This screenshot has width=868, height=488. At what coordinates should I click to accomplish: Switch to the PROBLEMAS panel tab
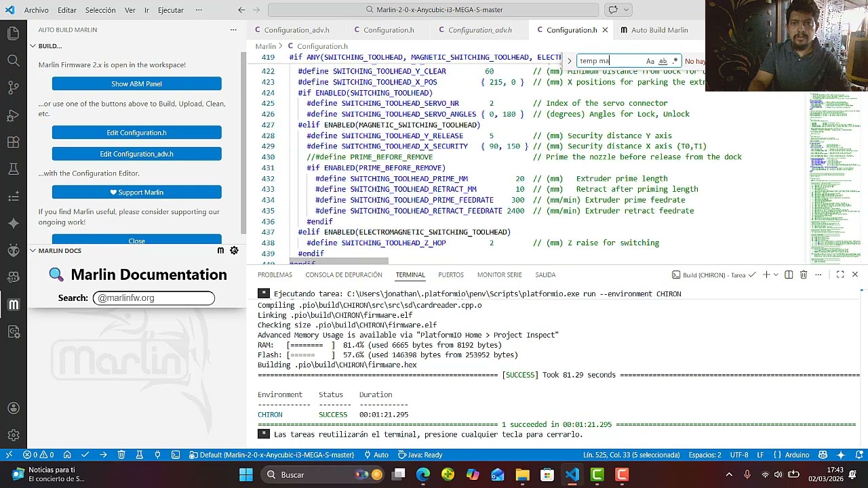tap(275, 274)
